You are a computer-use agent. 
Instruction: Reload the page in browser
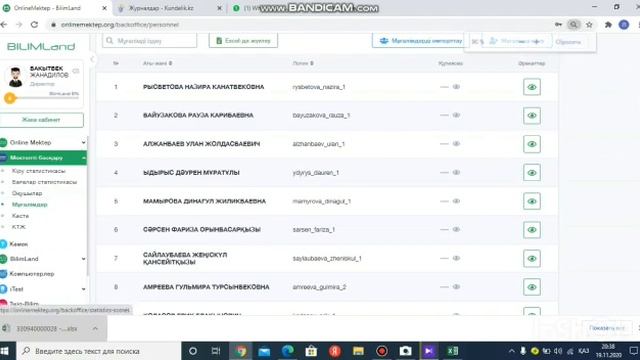coord(35,25)
